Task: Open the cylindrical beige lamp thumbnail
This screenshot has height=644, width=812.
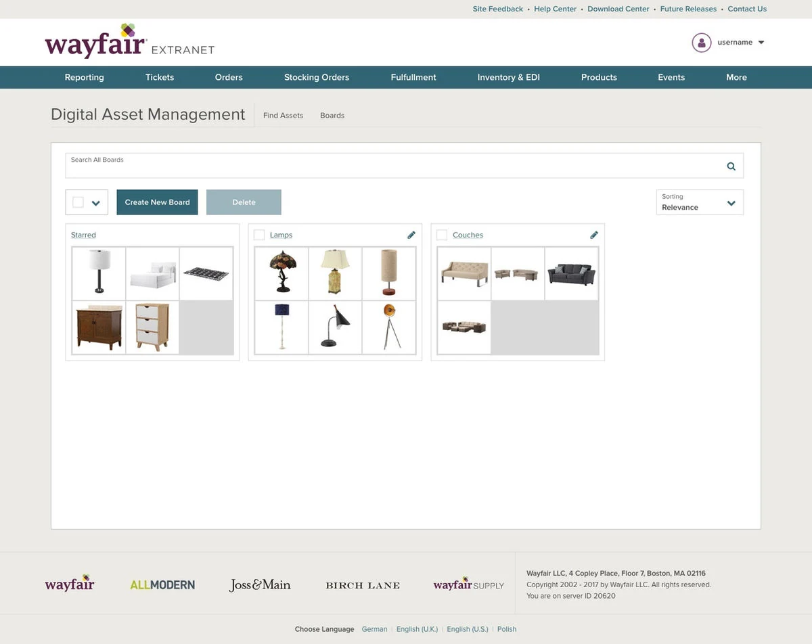Action: [x=388, y=273]
